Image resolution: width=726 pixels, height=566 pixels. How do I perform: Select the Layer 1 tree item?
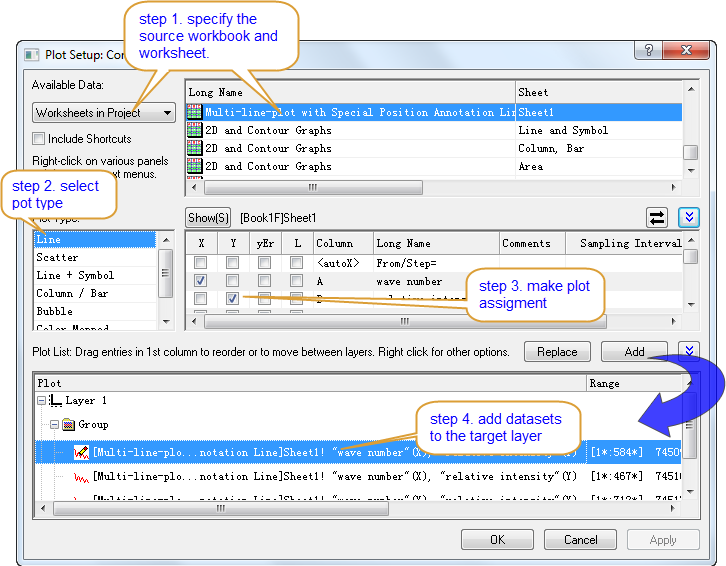(x=86, y=401)
